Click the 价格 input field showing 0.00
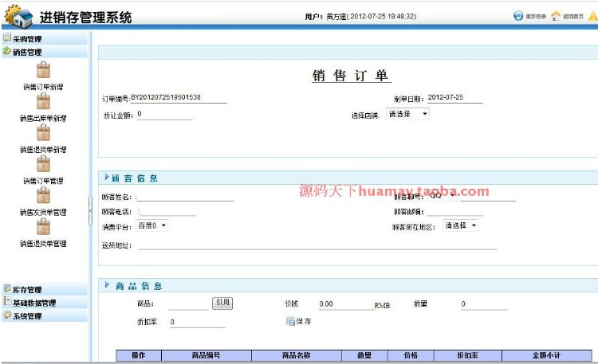Viewport: 598px width, 364px height. (347, 304)
